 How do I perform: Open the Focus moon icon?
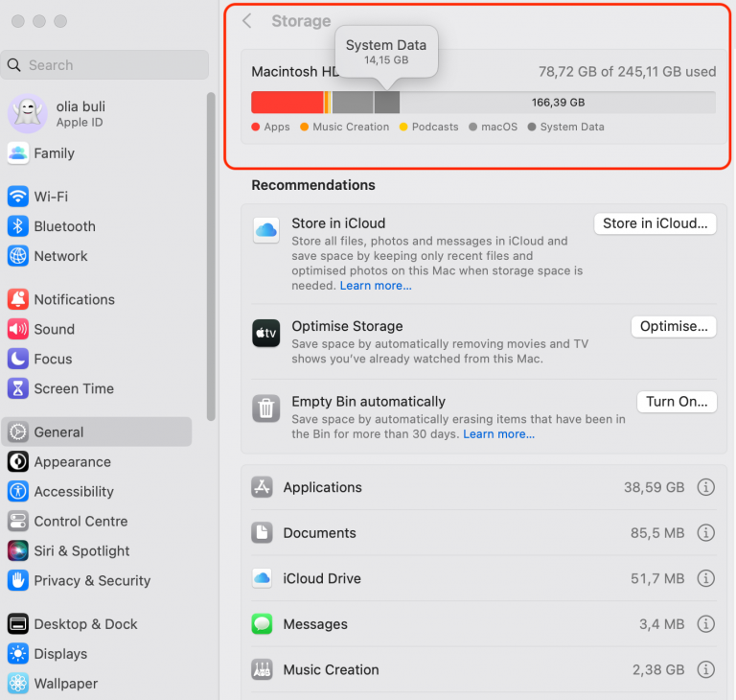click(x=18, y=359)
